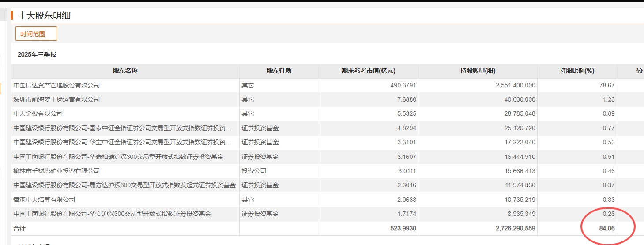This screenshot has width=644, height=245.
Task: Click the 合计 total row label
Action: tap(19, 228)
